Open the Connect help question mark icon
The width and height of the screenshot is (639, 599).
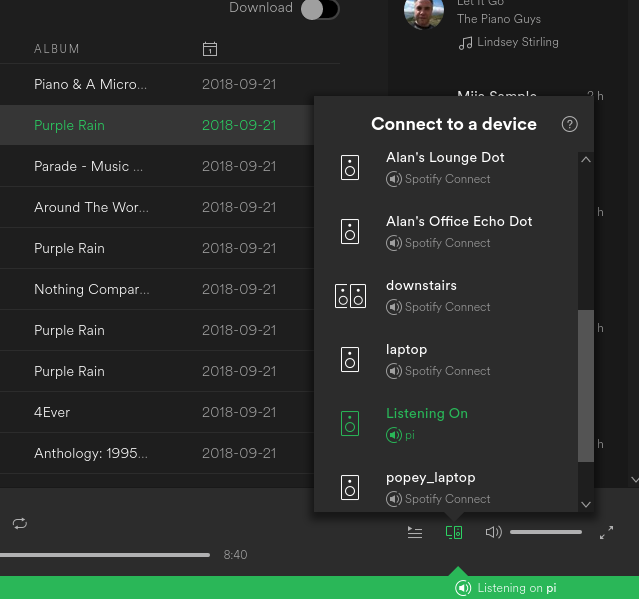569,124
